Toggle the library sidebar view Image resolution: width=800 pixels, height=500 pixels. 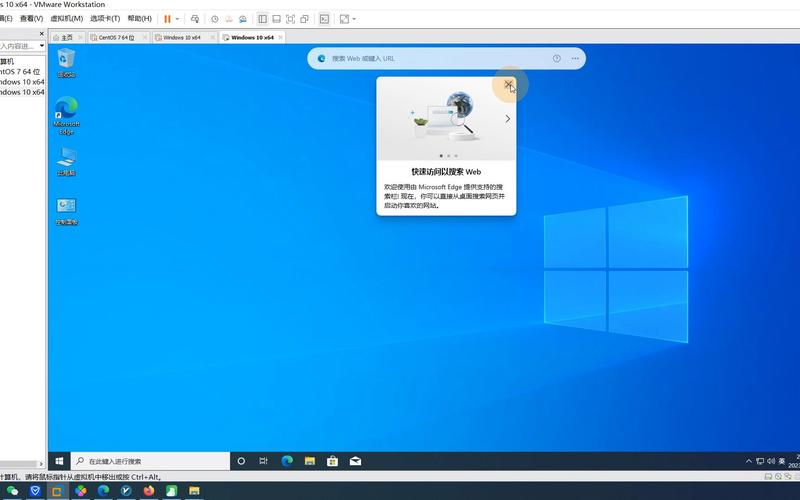(x=262, y=19)
